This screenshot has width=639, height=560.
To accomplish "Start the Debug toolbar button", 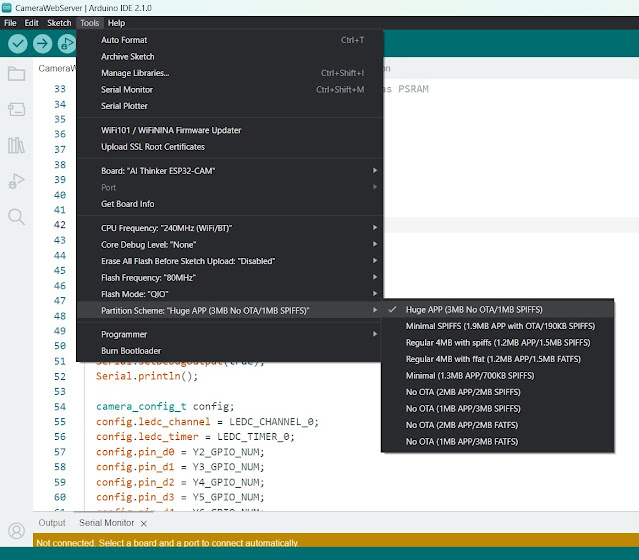I will tap(67, 43).
